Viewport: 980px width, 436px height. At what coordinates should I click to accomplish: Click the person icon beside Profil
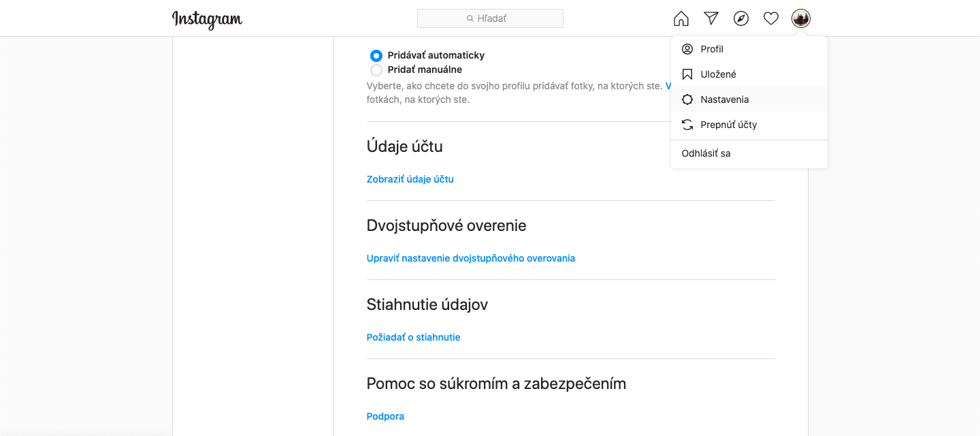point(687,49)
